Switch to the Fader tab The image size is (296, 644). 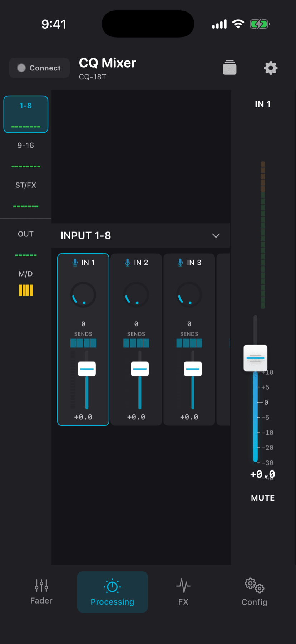(41, 592)
